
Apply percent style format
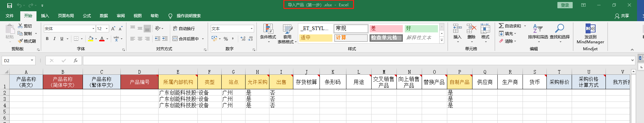pyautogui.click(x=226, y=39)
